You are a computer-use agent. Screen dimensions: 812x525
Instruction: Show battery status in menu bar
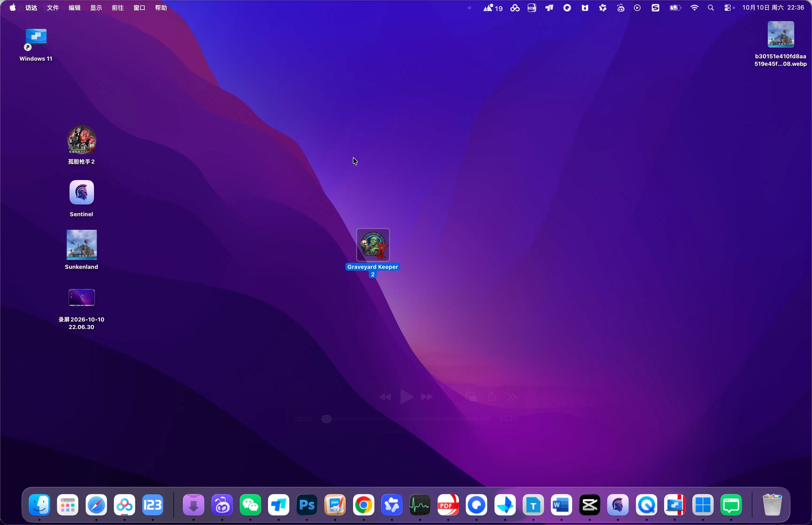point(675,8)
